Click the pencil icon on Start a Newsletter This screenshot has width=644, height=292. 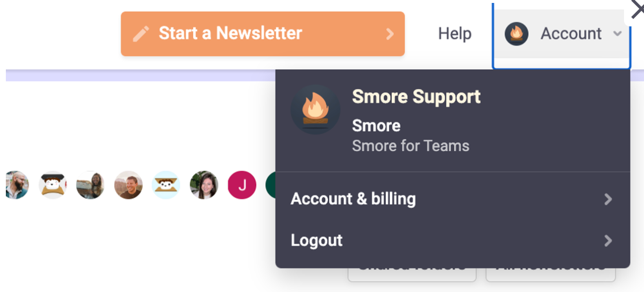pyautogui.click(x=141, y=34)
